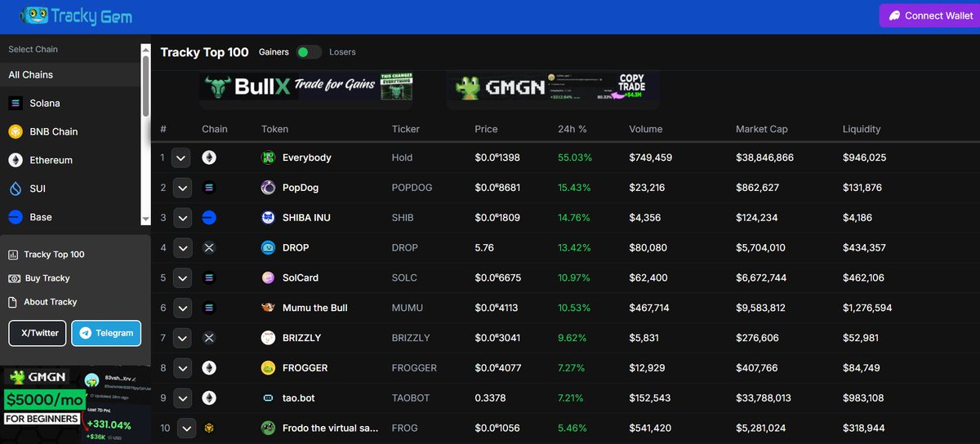
Task: Open Buy Tracky link
Action: click(x=39, y=278)
